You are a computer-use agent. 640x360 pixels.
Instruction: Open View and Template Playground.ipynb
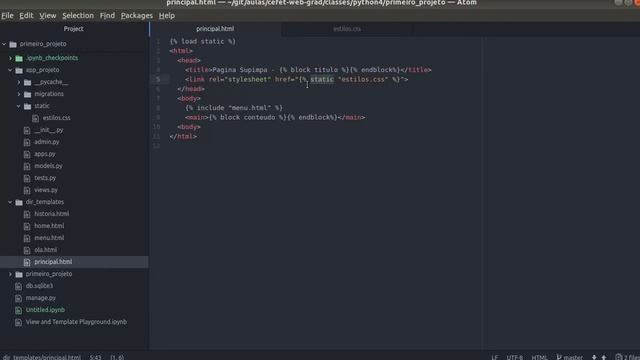[x=76, y=322]
